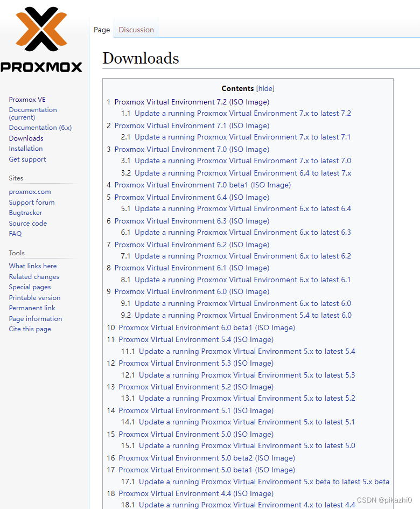This screenshot has height=509, width=420.
Task: Open Printable version
Action: coord(34,298)
